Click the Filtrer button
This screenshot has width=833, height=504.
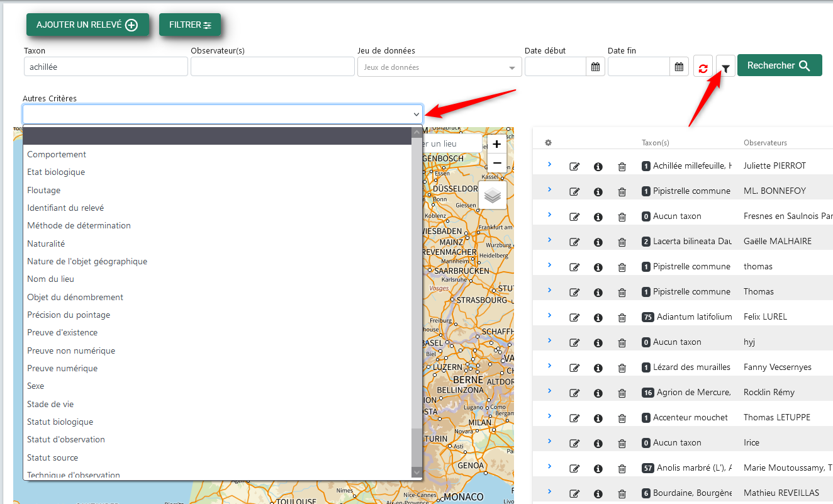[190, 25]
